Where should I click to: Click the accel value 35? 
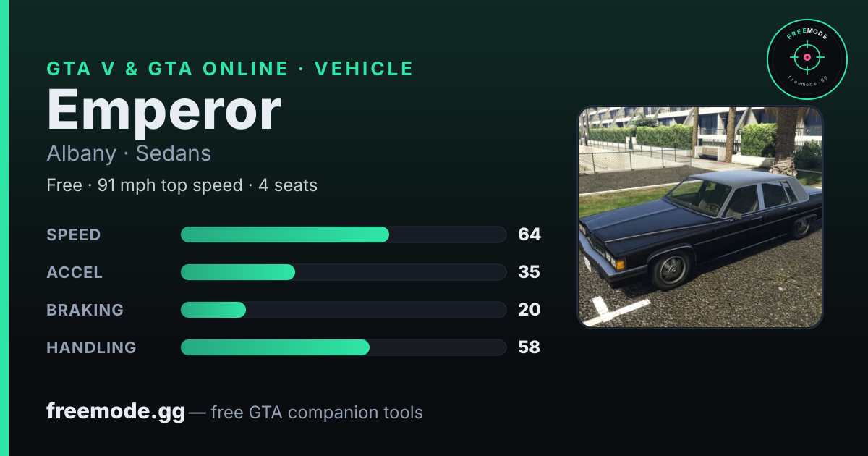pyautogui.click(x=529, y=272)
